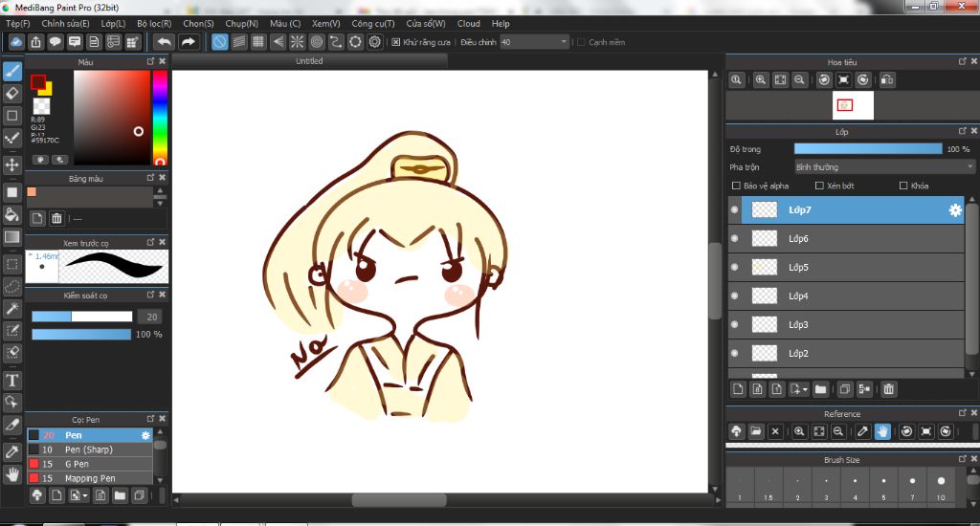
Task: Open the Lớp(L) menu
Action: tap(113, 23)
